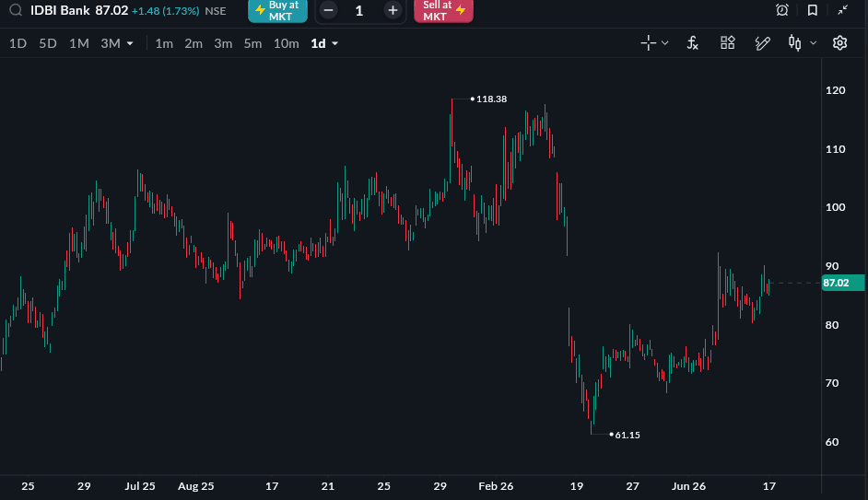This screenshot has width=868, height=500.
Task: Expand the 3M range dropdown arrow
Action: pyautogui.click(x=130, y=43)
